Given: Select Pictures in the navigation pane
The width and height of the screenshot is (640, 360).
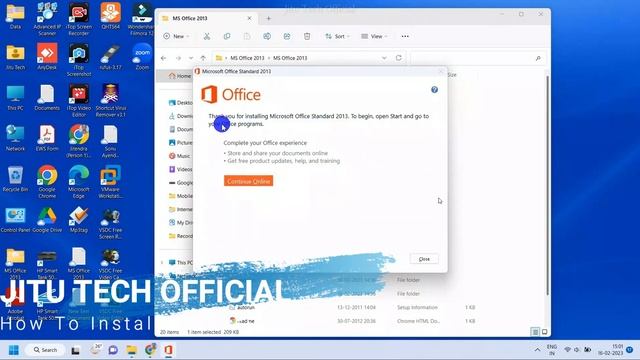Looking at the screenshot, I should 180,142.
